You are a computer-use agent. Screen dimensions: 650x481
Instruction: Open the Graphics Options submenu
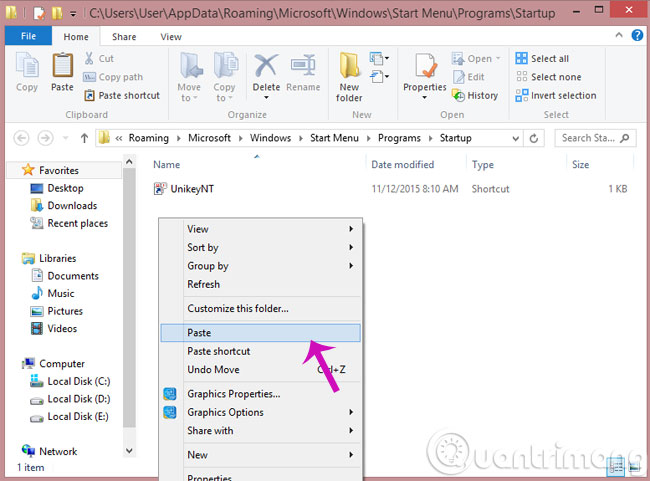tap(260, 412)
